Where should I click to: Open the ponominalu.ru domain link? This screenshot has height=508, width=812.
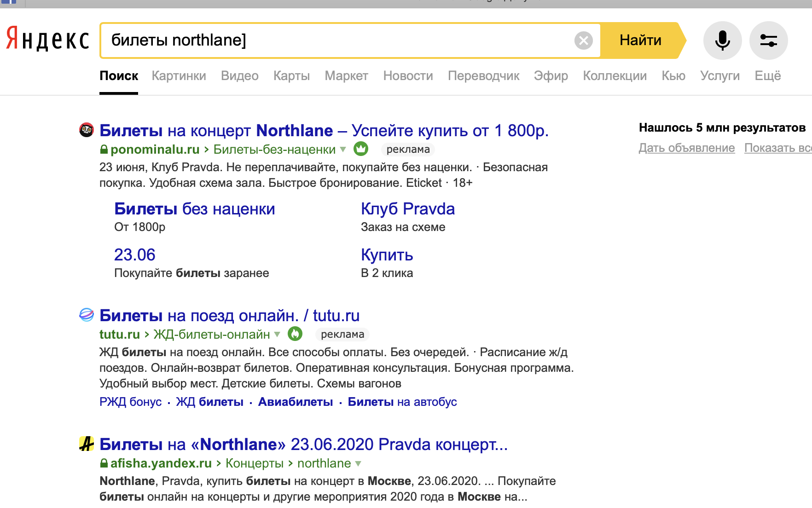pos(155,150)
